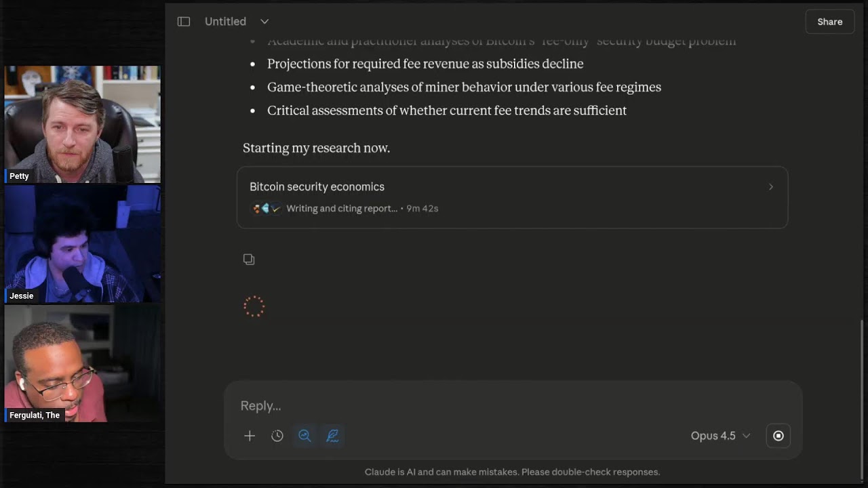The width and height of the screenshot is (868, 488).
Task: Click the research source icons cluster
Action: 266,209
